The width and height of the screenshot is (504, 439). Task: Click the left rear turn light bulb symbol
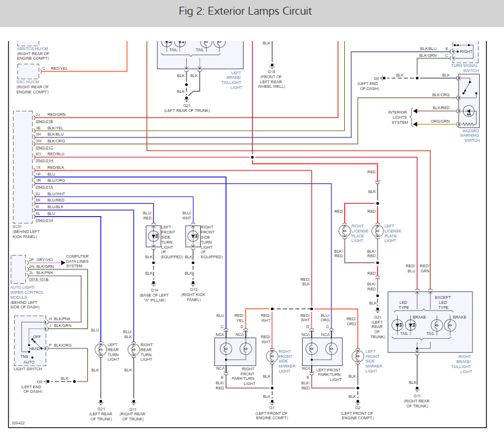(101, 350)
